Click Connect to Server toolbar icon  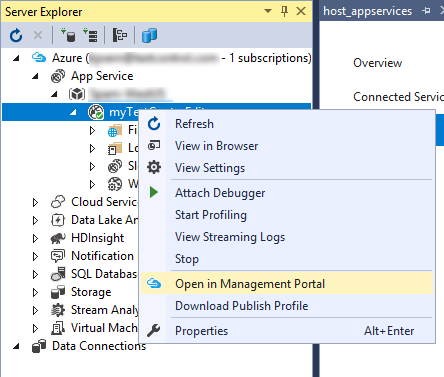pyautogui.click(x=90, y=35)
